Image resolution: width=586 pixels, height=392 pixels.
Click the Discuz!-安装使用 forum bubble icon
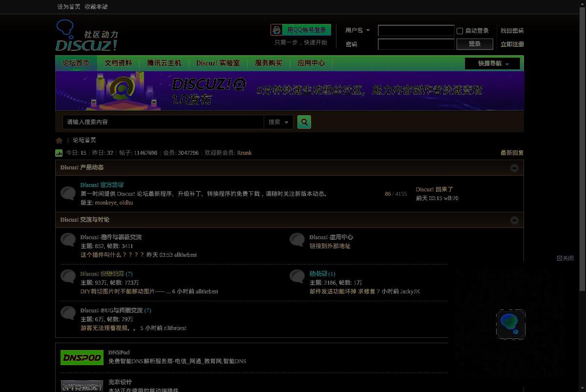coord(68,276)
